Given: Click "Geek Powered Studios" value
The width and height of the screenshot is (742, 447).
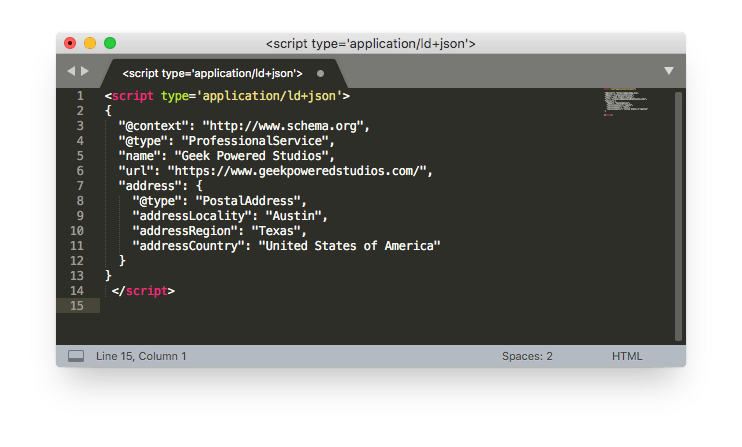Looking at the screenshot, I should (251, 156).
